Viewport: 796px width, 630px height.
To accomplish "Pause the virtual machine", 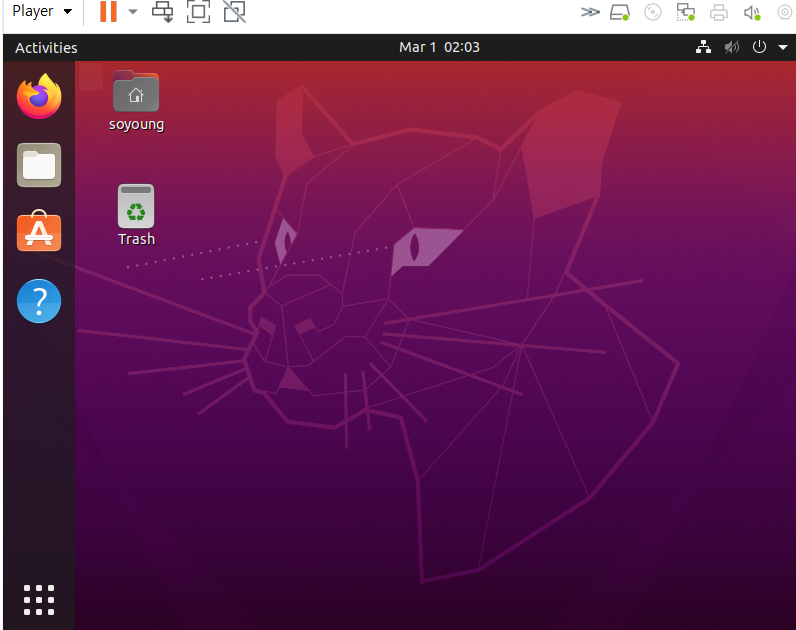I will pos(108,11).
